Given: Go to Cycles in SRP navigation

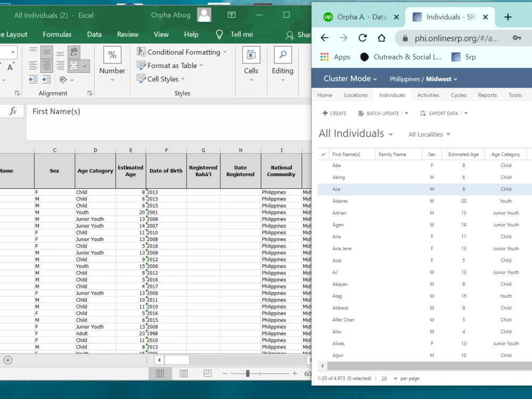Looking at the screenshot, I should click(459, 95).
